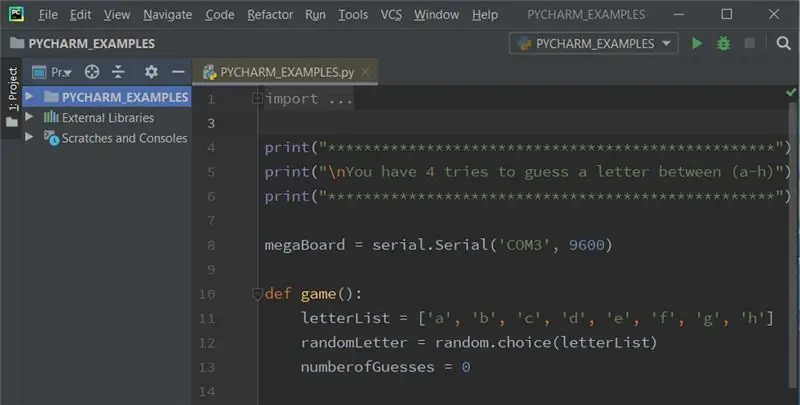Click the folded 'import ...' text
800x405 pixels.
[x=309, y=99]
